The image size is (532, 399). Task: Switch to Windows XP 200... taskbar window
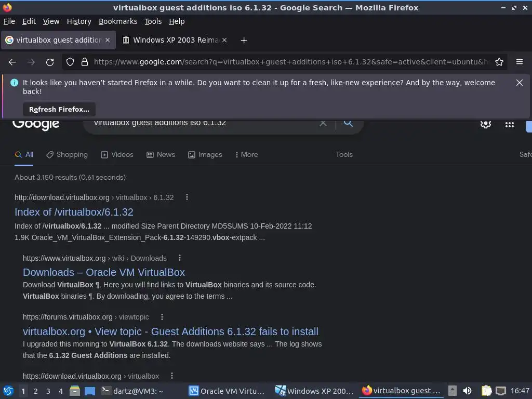[x=314, y=391]
